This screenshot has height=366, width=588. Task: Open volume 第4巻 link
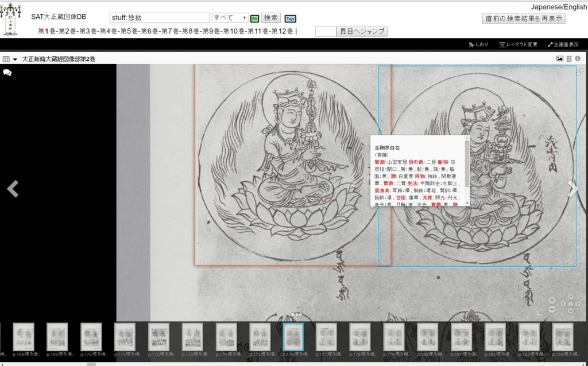[x=109, y=31]
